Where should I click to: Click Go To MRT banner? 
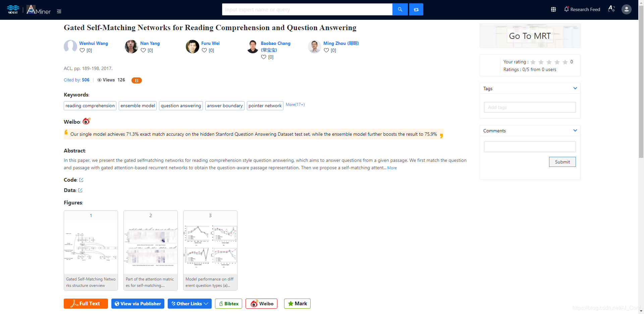point(530,36)
